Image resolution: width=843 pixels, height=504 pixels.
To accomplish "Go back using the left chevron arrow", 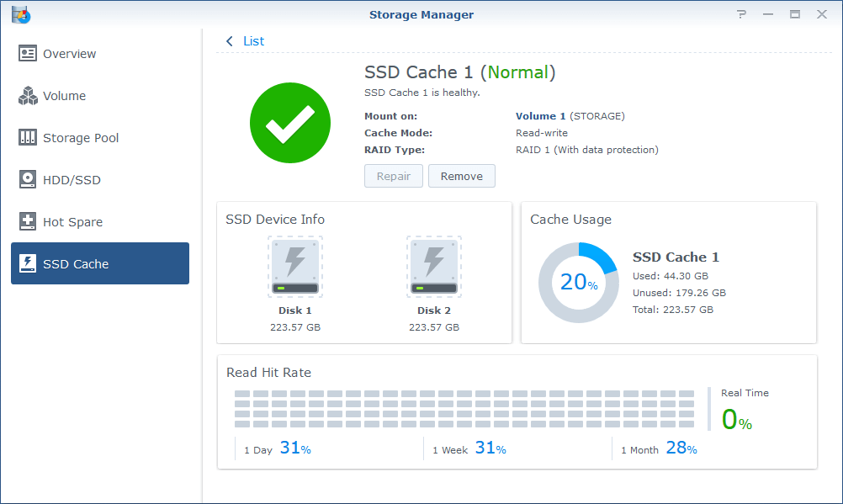I will point(230,41).
